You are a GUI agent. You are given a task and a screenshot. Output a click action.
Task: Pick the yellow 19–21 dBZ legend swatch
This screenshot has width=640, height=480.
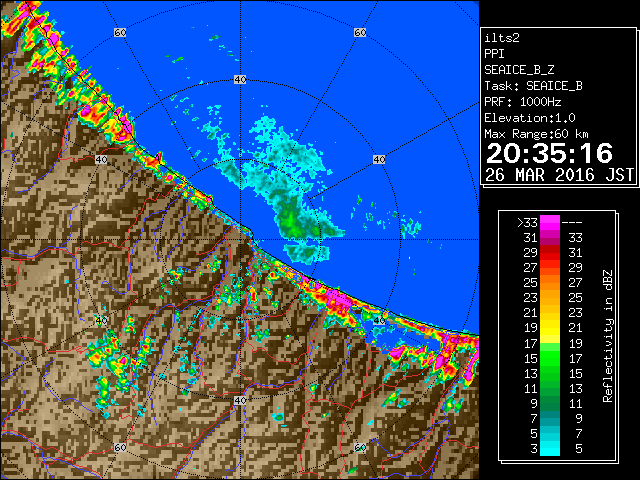coord(550,328)
